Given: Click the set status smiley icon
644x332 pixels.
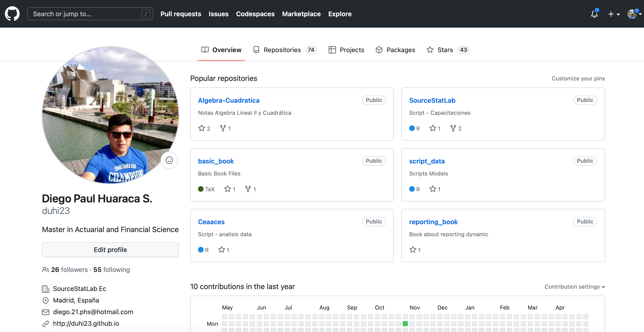Looking at the screenshot, I should [x=169, y=160].
